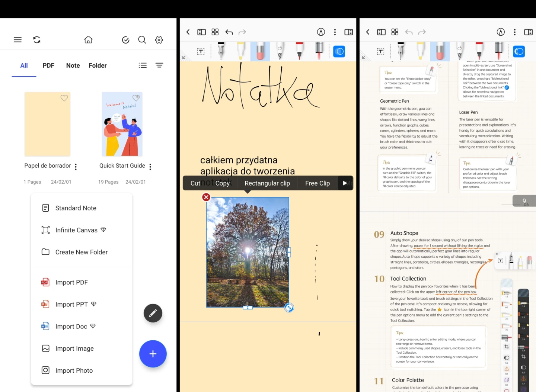The width and height of the screenshot is (536, 392).
Task: Tap the dark pencil edit floating button
Action: pos(153,313)
